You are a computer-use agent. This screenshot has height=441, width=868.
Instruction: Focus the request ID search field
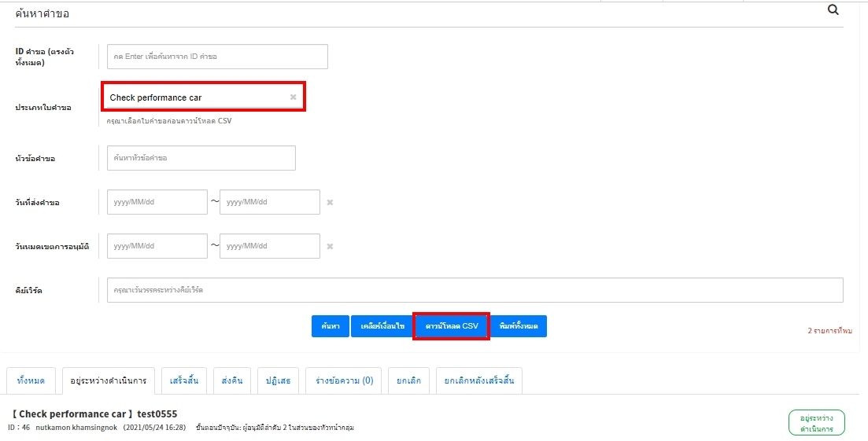tap(217, 57)
